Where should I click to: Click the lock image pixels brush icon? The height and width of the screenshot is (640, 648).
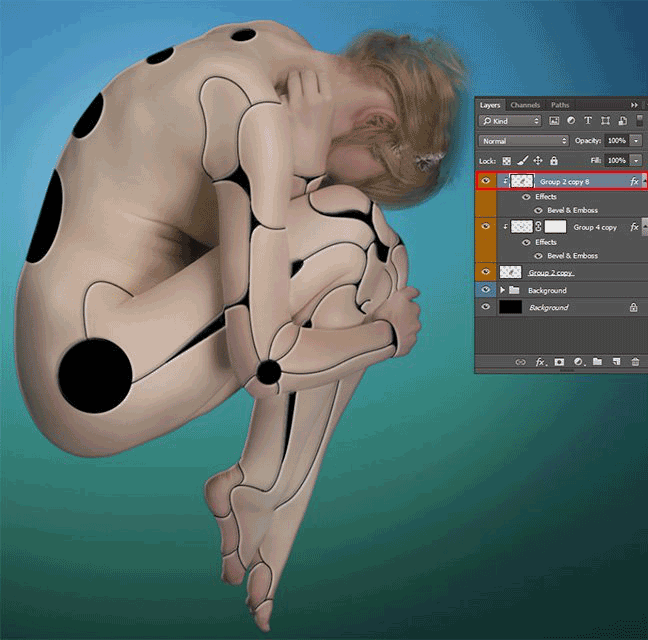(522, 160)
